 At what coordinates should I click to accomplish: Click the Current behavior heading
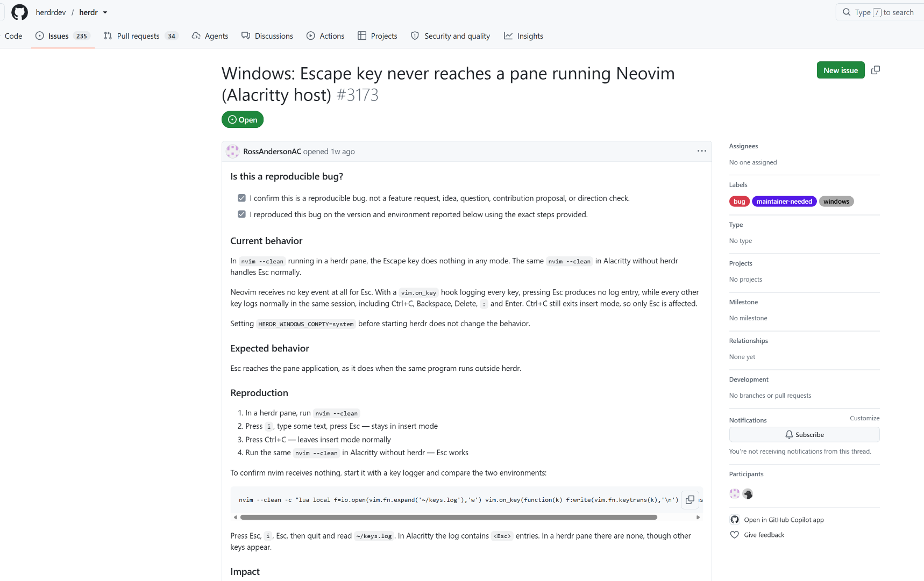pyautogui.click(x=266, y=241)
